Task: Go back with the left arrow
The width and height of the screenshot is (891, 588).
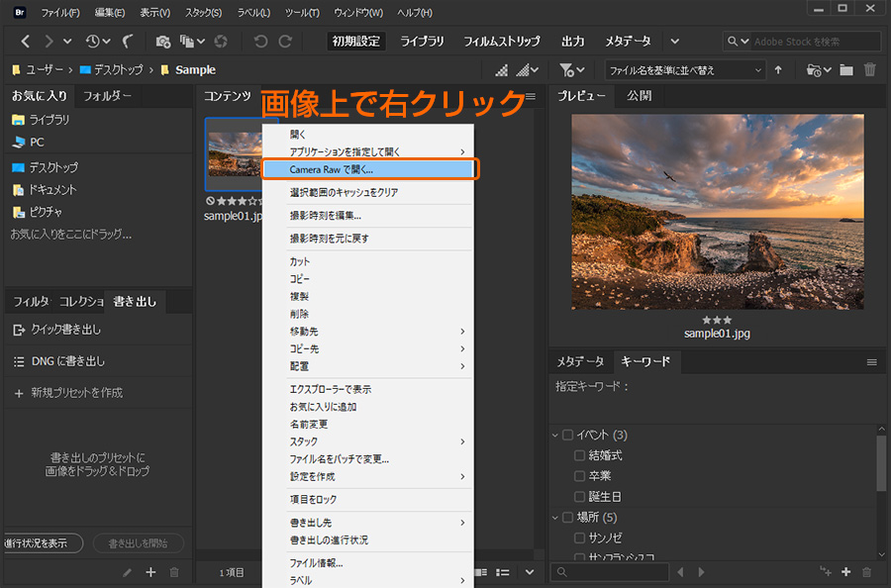Action: [x=25, y=41]
